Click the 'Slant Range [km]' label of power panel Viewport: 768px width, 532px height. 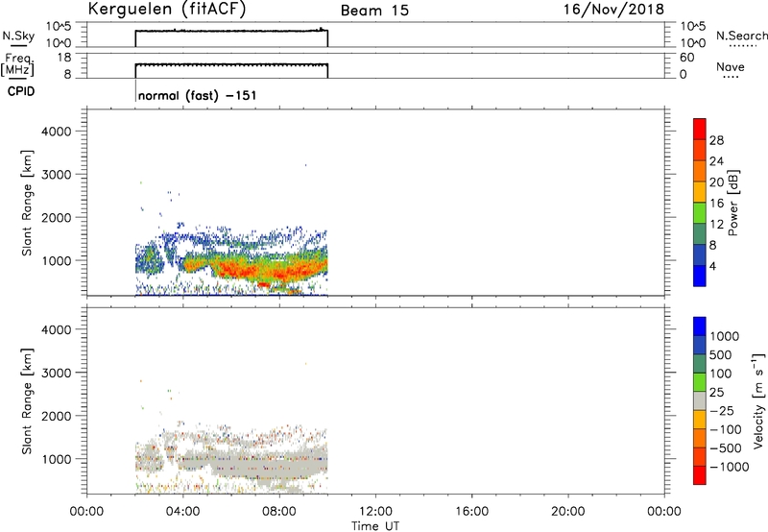pyautogui.click(x=27, y=203)
